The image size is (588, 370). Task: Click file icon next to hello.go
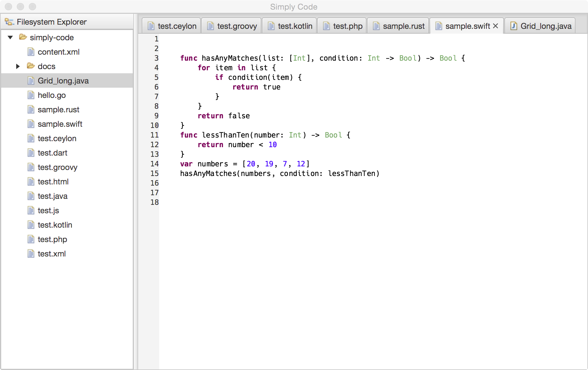(31, 95)
